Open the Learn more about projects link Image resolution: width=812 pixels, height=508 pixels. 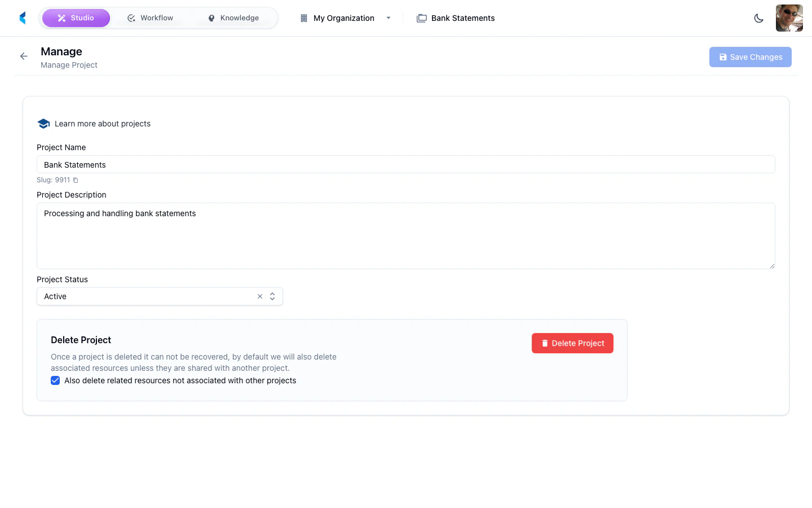[x=102, y=123]
